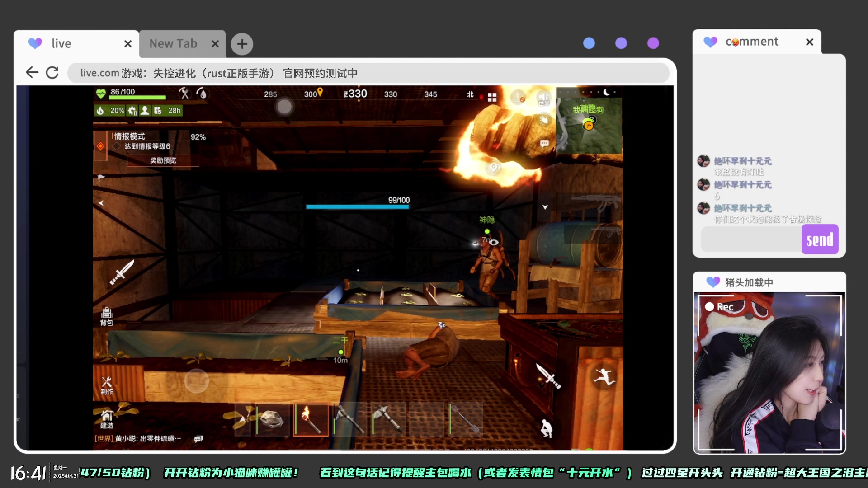The width and height of the screenshot is (868, 488).
Task: Open the minimap
Action: 589,126
